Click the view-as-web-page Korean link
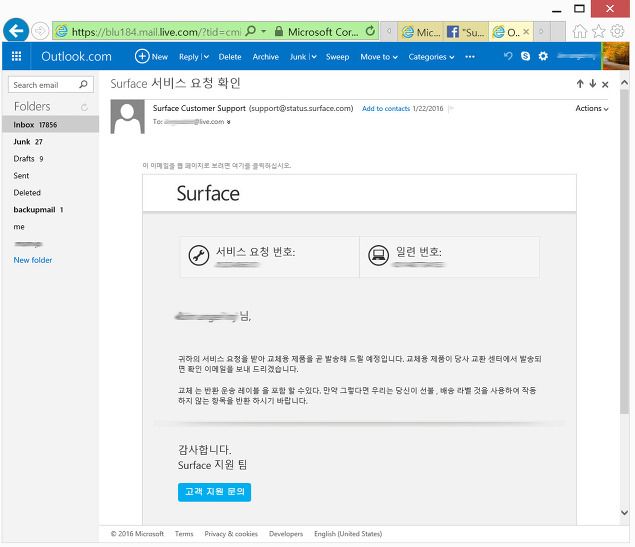The width and height of the screenshot is (635, 547). coord(217,166)
